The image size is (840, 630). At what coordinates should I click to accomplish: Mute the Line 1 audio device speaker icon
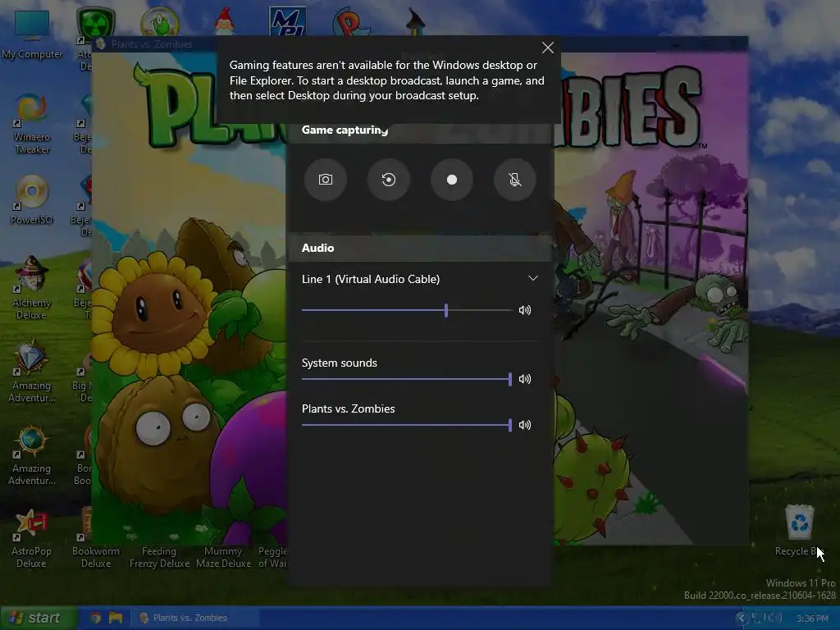(525, 310)
